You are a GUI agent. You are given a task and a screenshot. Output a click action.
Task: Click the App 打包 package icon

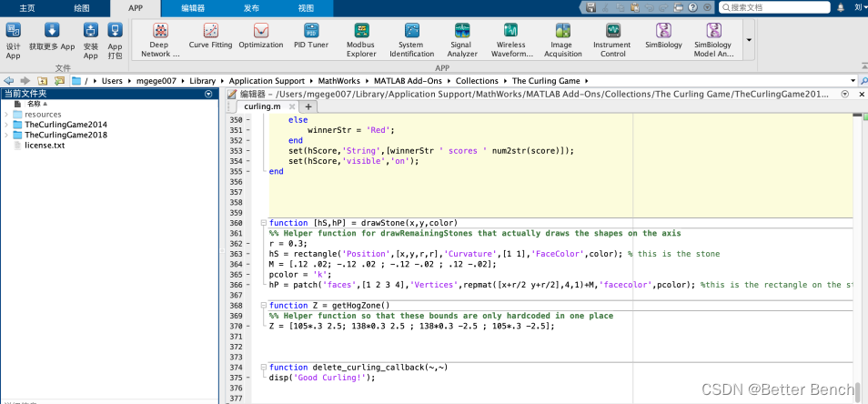(115, 30)
